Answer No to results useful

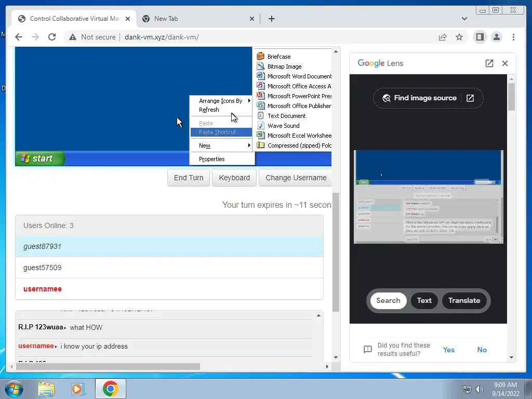(x=482, y=350)
